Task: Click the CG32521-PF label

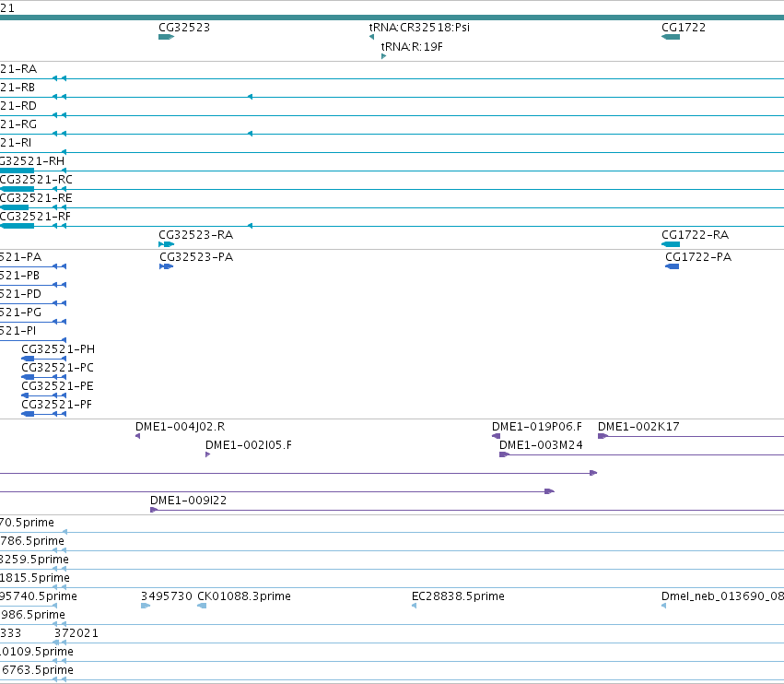Action: coord(56,405)
